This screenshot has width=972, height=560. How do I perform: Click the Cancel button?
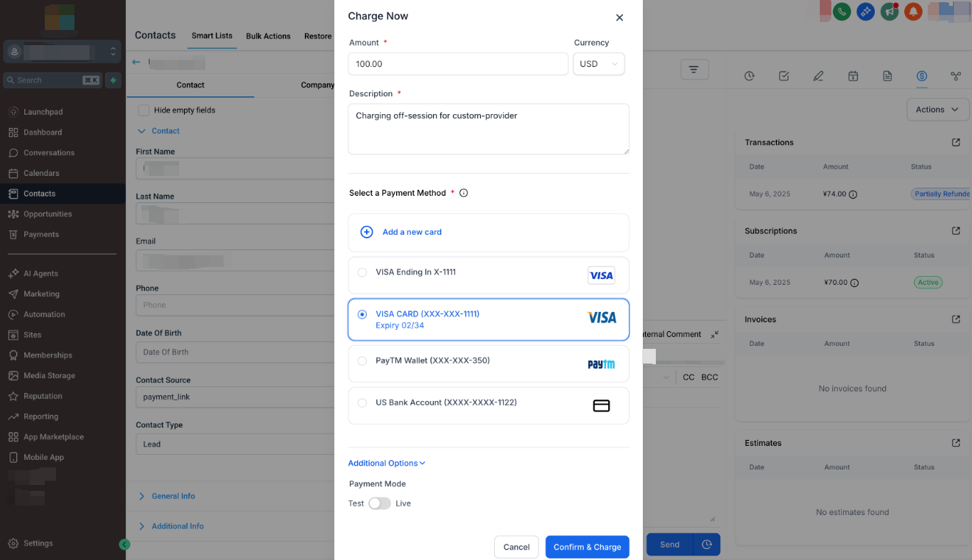pyautogui.click(x=516, y=547)
